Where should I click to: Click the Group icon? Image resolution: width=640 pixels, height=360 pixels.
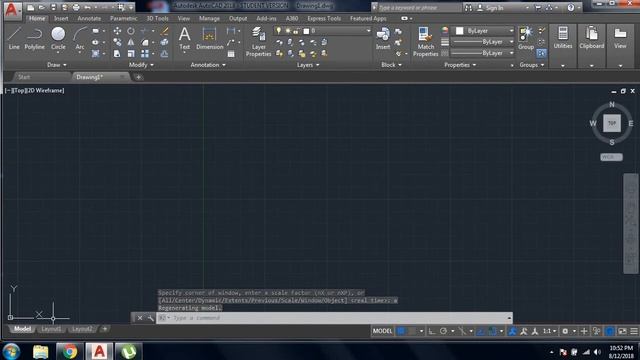[526, 38]
